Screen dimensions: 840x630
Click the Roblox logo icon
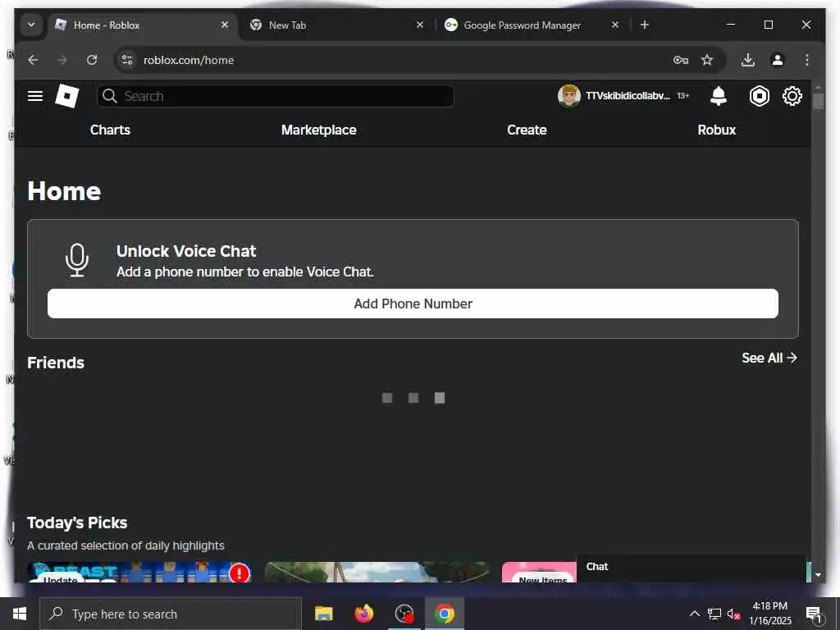click(67, 96)
